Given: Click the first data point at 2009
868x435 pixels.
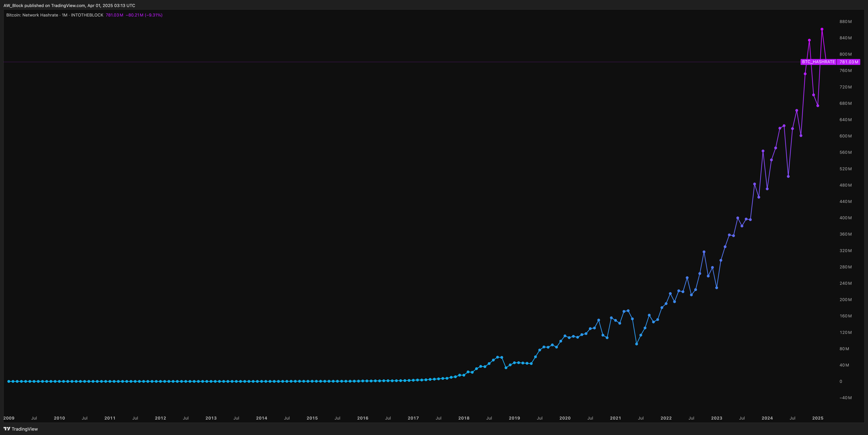Looking at the screenshot, I should [9, 381].
